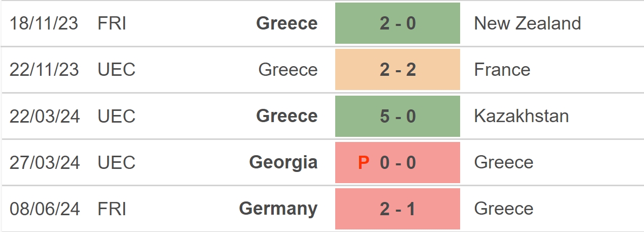The width and height of the screenshot is (644, 232).
Task: Open the Greece 2 - 0 New Zealand score
Action: 398,23
